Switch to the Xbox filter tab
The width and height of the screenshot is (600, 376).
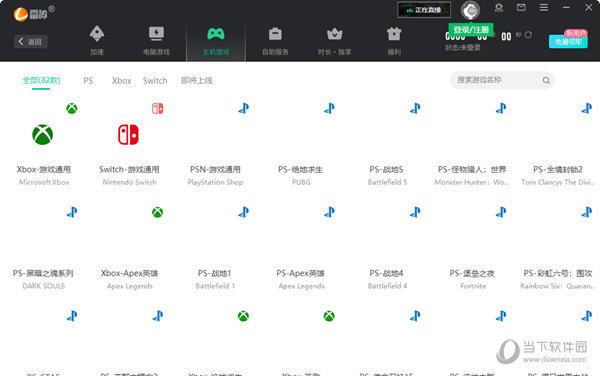coord(122,81)
